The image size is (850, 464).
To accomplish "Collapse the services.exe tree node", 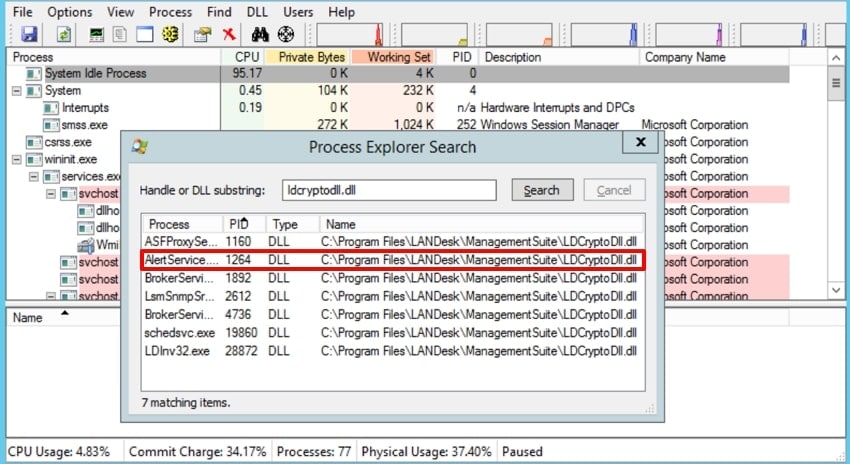I will 34,177.
